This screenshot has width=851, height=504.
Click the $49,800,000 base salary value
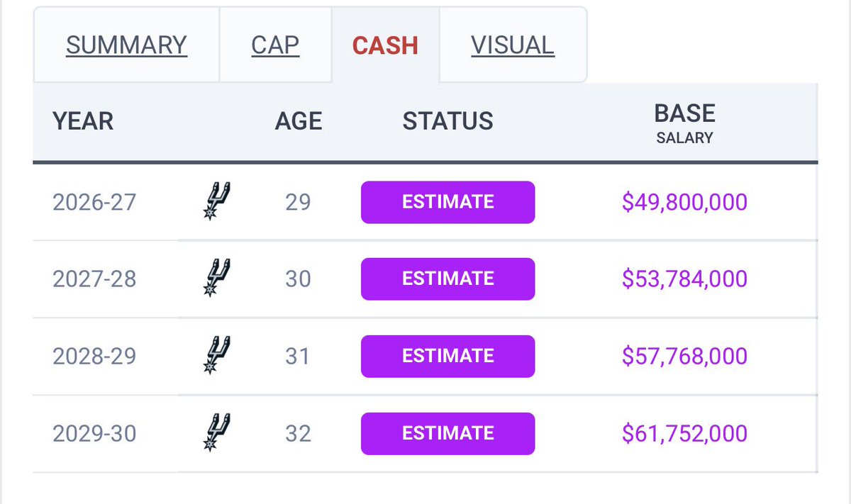(x=684, y=202)
